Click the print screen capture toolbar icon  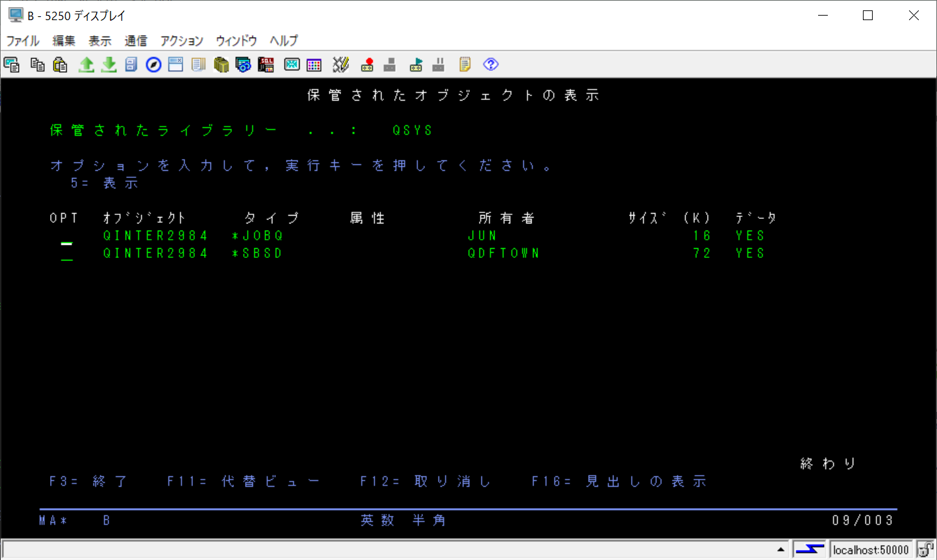pos(12,64)
